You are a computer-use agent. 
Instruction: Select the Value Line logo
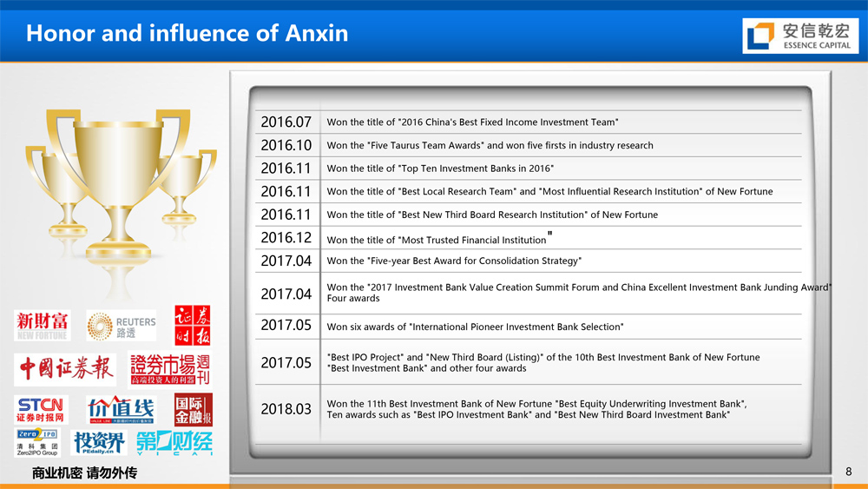(121, 409)
